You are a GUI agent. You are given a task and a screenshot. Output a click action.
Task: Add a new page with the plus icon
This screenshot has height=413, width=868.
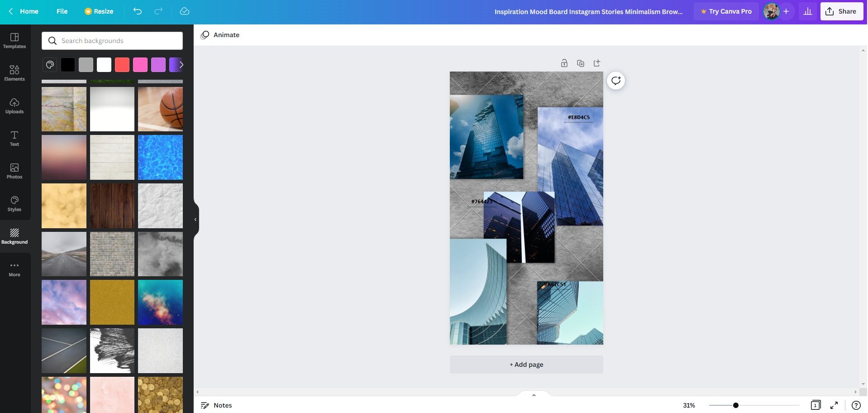click(597, 63)
